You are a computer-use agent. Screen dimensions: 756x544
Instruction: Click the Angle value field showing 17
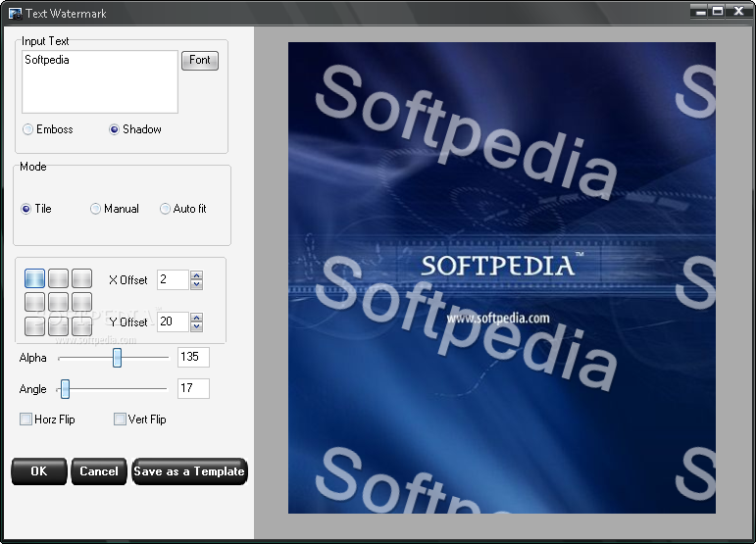click(x=193, y=388)
